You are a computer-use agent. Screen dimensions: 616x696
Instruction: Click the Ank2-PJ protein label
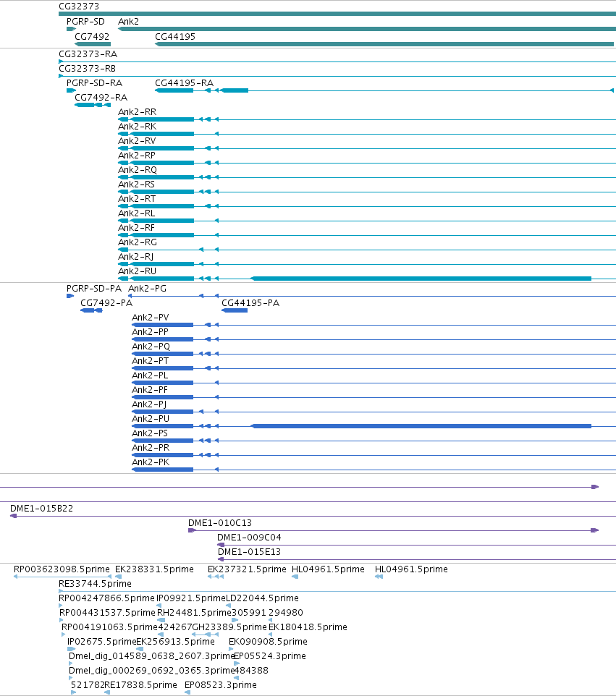(149, 404)
